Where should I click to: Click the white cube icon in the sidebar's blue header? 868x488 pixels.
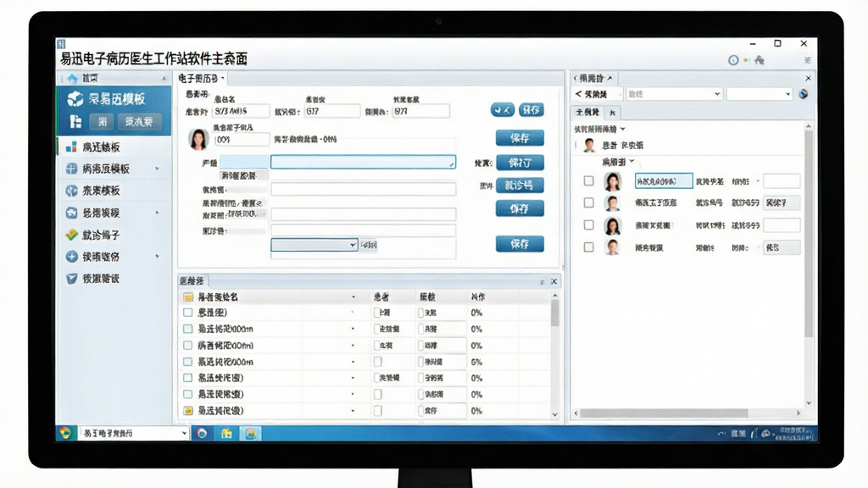[x=75, y=99]
